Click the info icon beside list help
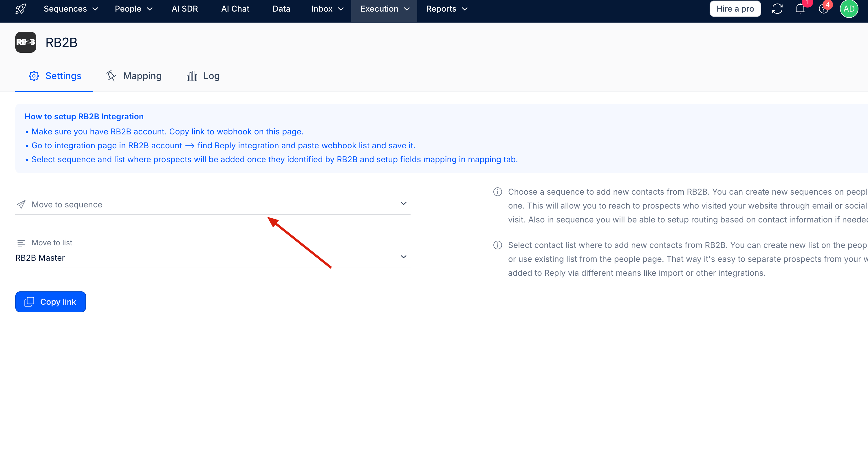Screen dimensions: 868x453 pos(497,245)
